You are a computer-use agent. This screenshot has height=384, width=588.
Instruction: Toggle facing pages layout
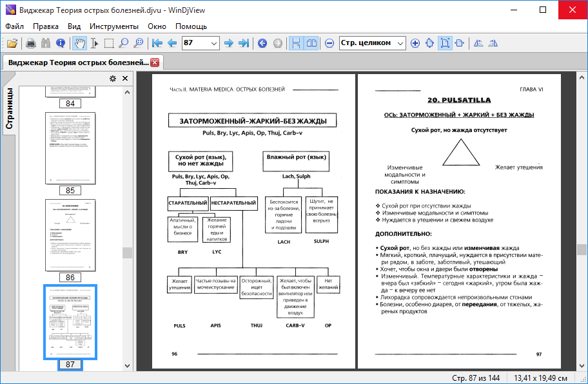pyautogui.click(x=311, y=43)
